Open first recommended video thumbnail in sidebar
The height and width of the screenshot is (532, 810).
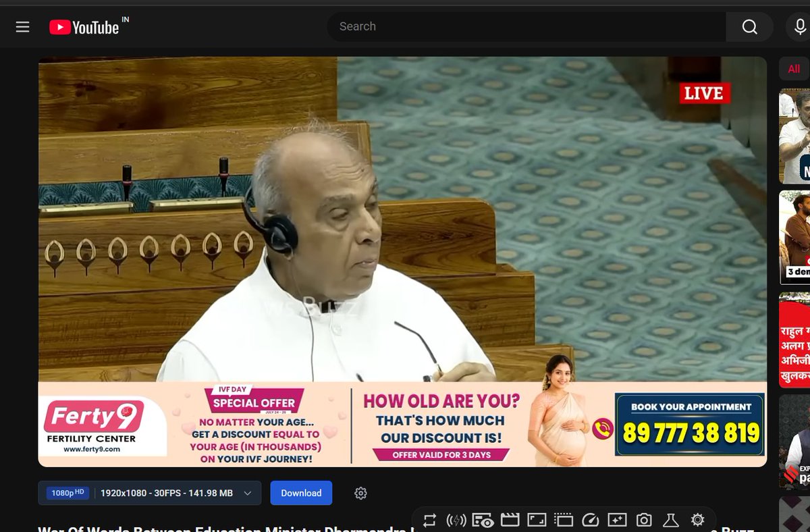pyautogui.click(x=794, y=136)
